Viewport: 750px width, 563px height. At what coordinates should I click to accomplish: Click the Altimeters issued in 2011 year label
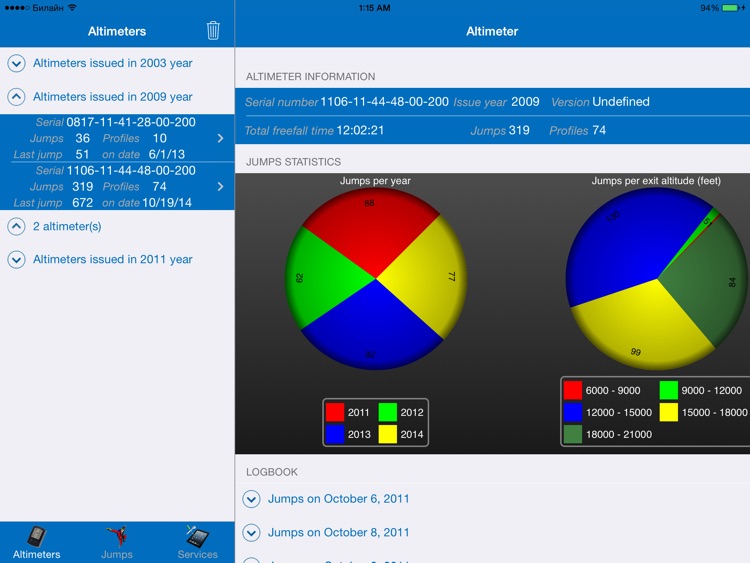point(112,259)
